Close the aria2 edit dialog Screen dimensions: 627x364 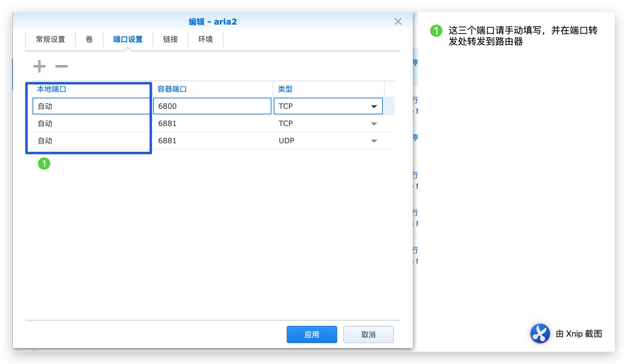[398, 22]
